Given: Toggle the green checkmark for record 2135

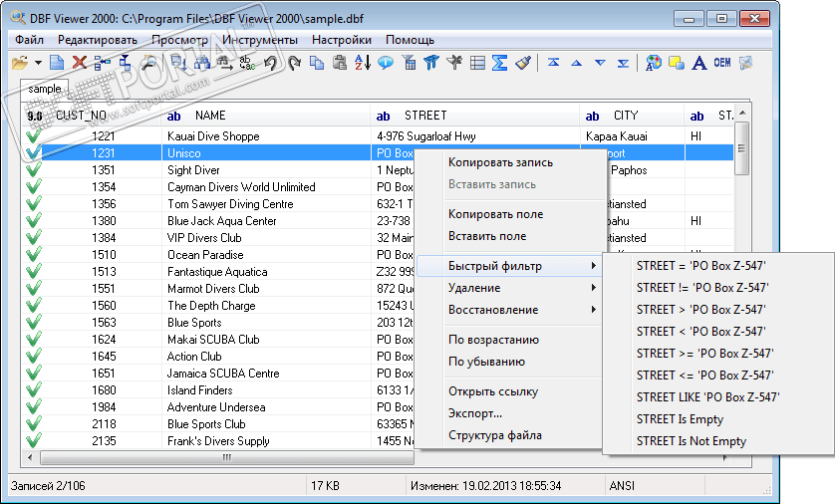Looking at the screenshot, I should tap(33, 441).
